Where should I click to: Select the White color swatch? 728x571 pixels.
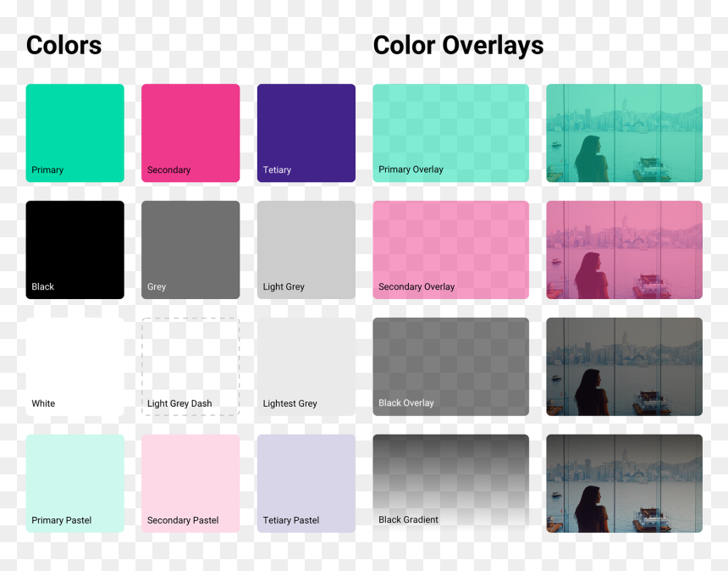point(74,367)
